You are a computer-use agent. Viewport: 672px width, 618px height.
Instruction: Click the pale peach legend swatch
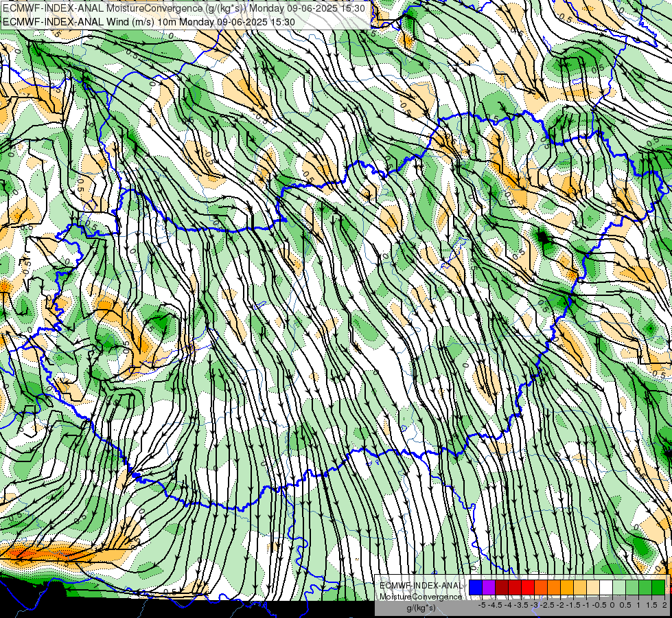point(593,588)
